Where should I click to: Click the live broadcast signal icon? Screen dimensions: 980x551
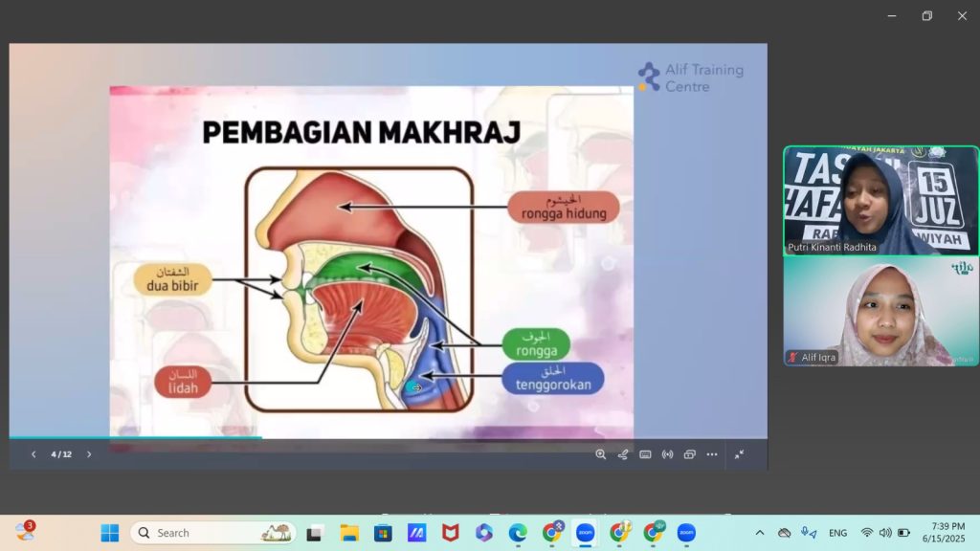(667, 454)
